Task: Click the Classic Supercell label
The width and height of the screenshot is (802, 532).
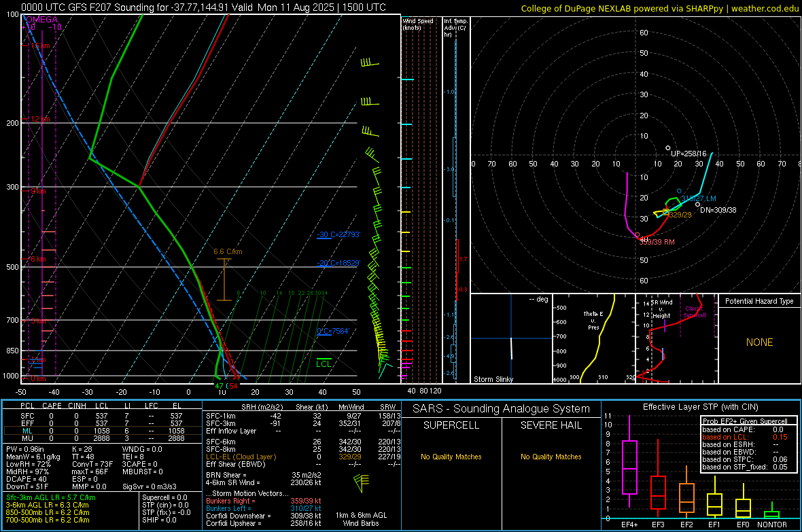Action: tap(694, 312)
